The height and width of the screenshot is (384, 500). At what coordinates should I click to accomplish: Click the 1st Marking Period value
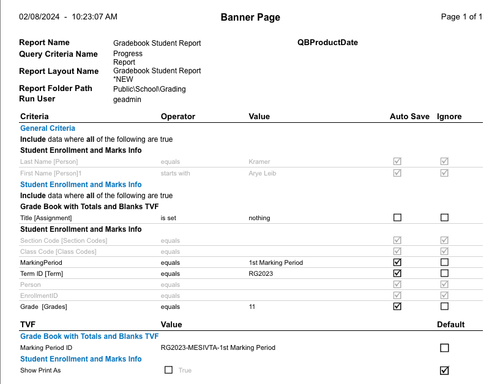(276, 263)
